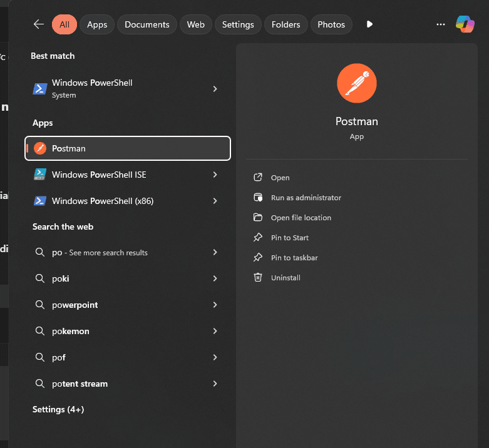This screenshot has height=448, width=489.
Task: Choose Pin to Start action
Action: coord(289,238)
